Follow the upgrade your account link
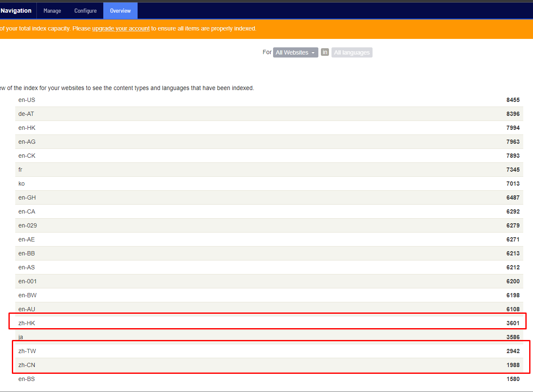The width and height of the screenshot is (533, 392). (x=121, y=29)
